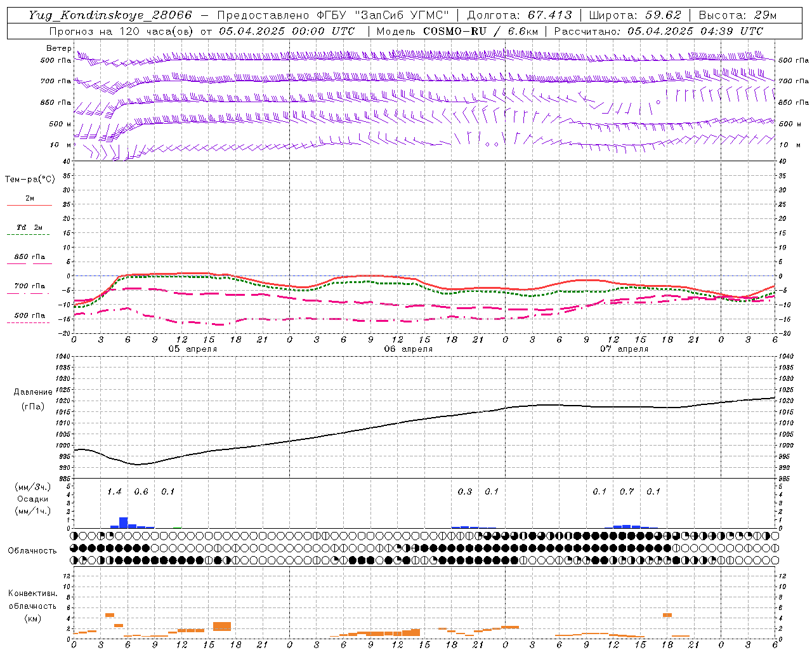Viewport: 812px width, 650px height.
Task: Click the Облачность row label
Action: tap(32, 550)
